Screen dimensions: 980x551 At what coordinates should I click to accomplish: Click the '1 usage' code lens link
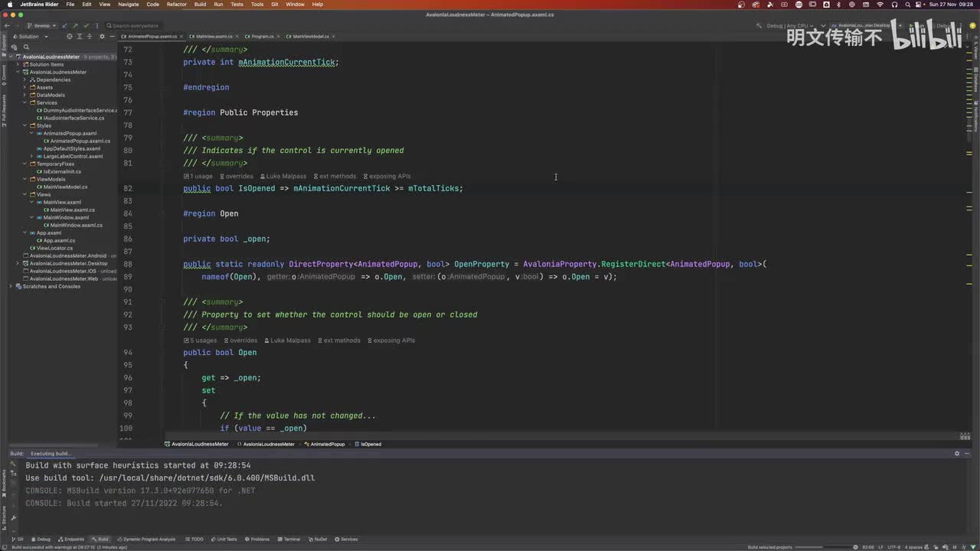point(199,176)
